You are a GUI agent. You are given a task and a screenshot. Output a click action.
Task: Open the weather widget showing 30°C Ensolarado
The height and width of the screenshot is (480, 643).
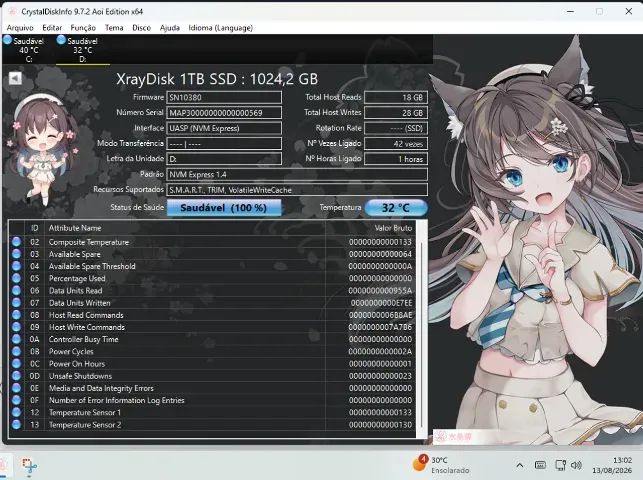[x=441, y=465]
